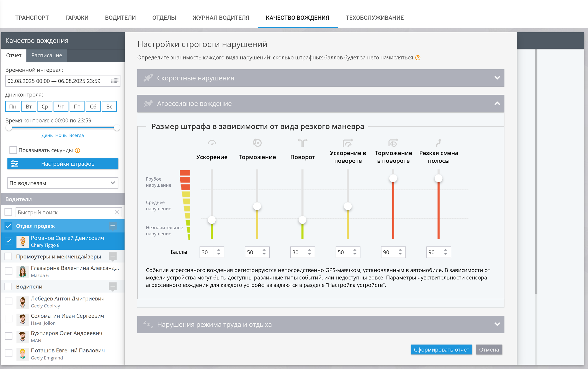Click Ускорение severity slider handle
Image resolution: width=588 pixels, height=369 pixels.
[x=212, y=220]
